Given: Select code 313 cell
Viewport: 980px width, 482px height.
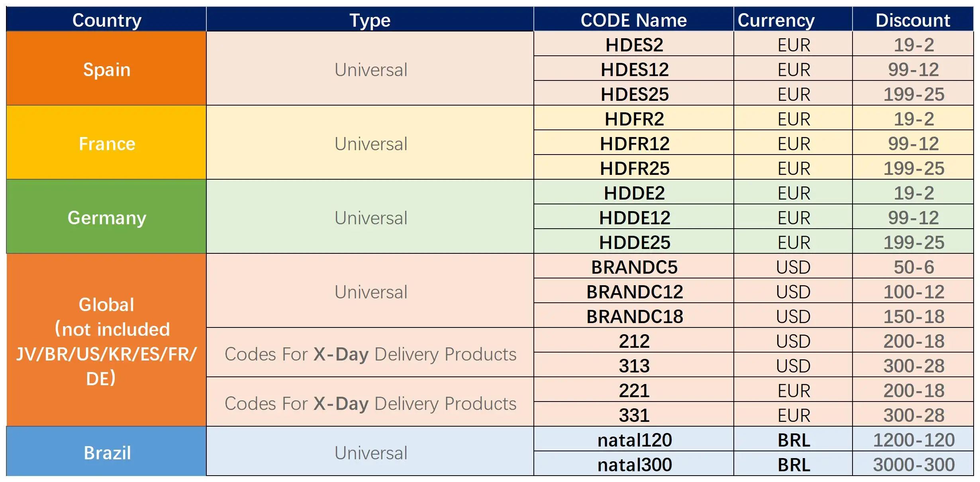Looking at the screenshot, I should pyautogui.click(x=634, y=366).
